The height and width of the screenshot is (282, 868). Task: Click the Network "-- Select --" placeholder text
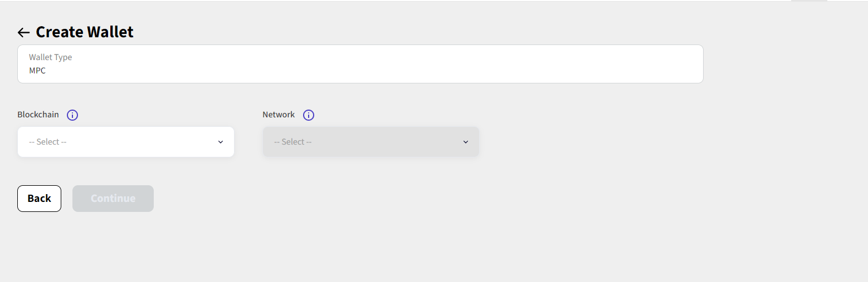[x=293, y=142]
